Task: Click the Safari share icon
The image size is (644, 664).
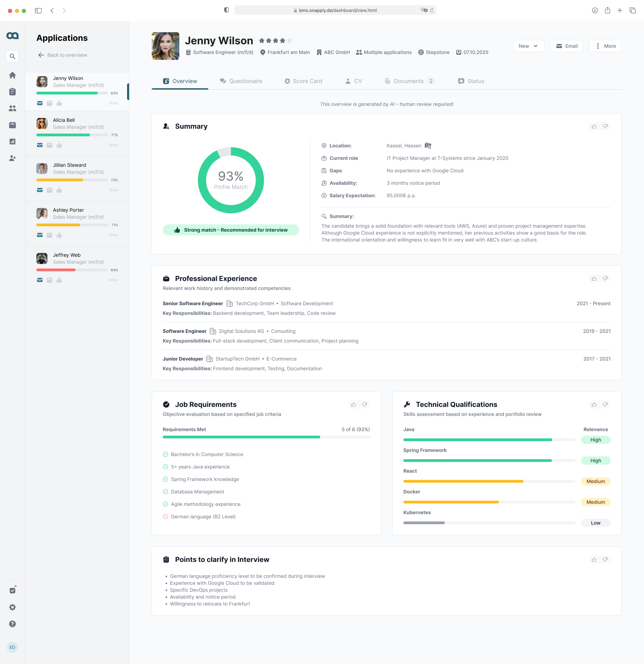Action: tap(607, 10)
